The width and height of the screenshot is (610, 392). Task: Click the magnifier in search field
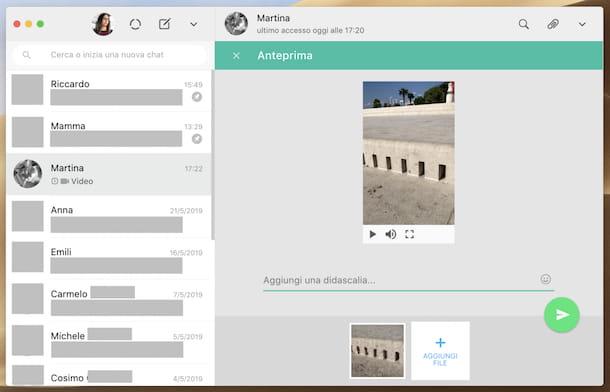(x=26, y=55)
